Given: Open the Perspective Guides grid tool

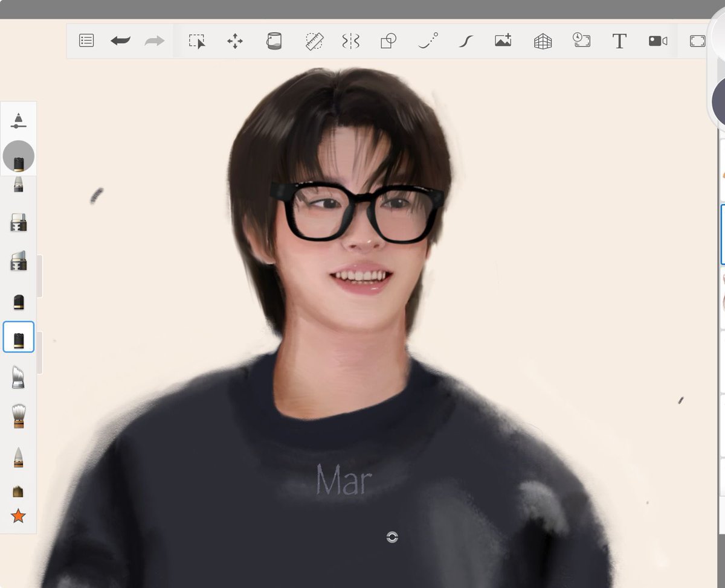Looking at the screenshot, I should coord(543,41).
